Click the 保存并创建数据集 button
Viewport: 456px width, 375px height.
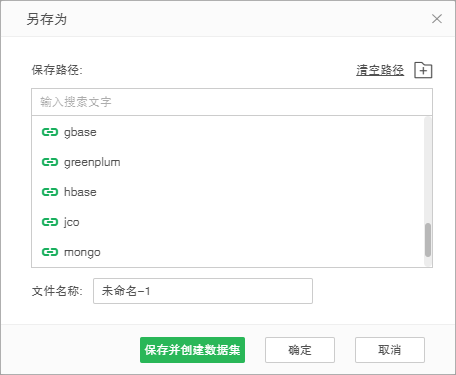[x=192, y=350]
